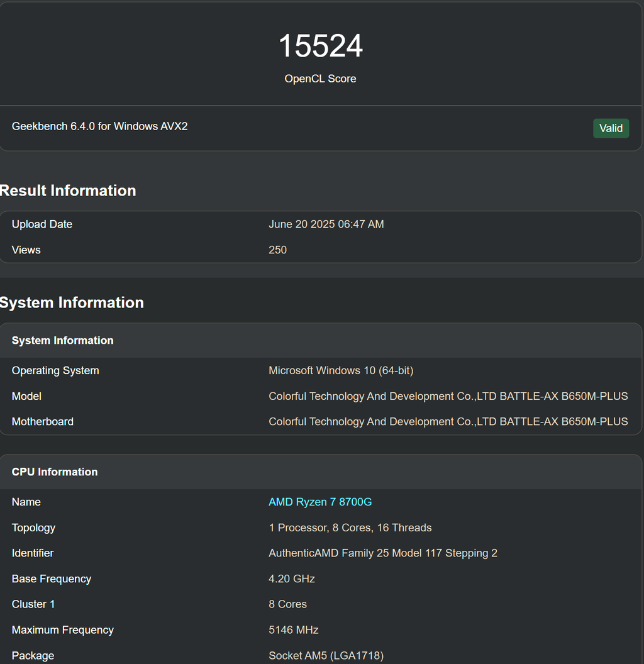Screen dimensions: 644x664
Task: Click the Upload Date row label
Action: click(42, 224)
